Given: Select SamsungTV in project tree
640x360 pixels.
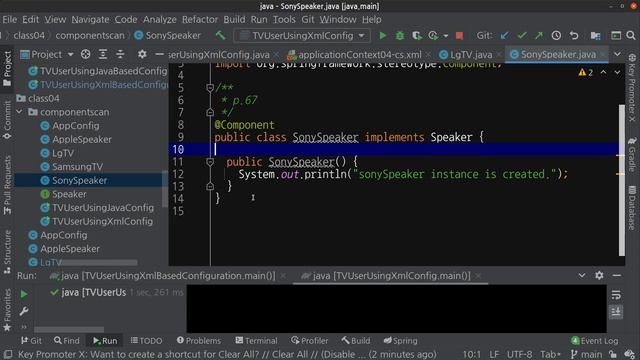Looking at the screenshot, I should coord(78,167).
